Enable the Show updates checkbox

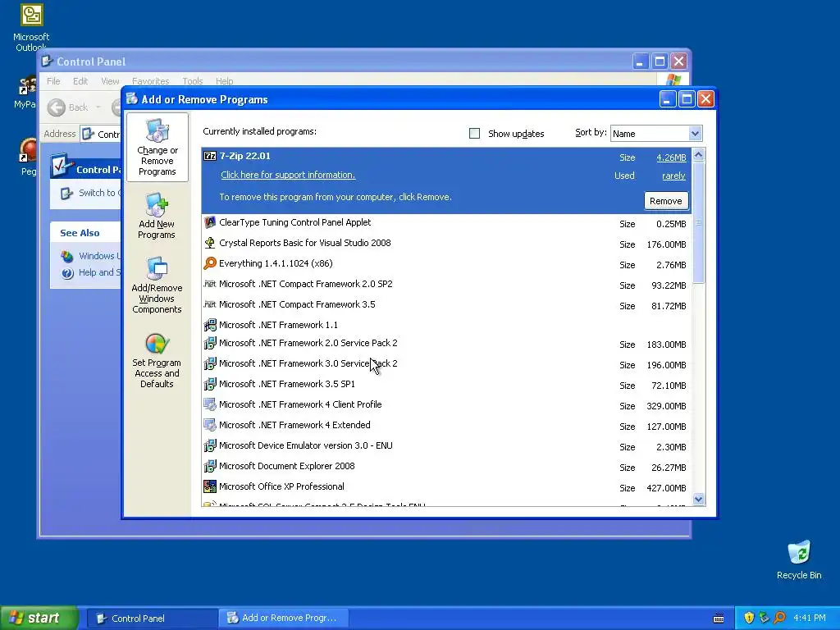tap(474, 134)
